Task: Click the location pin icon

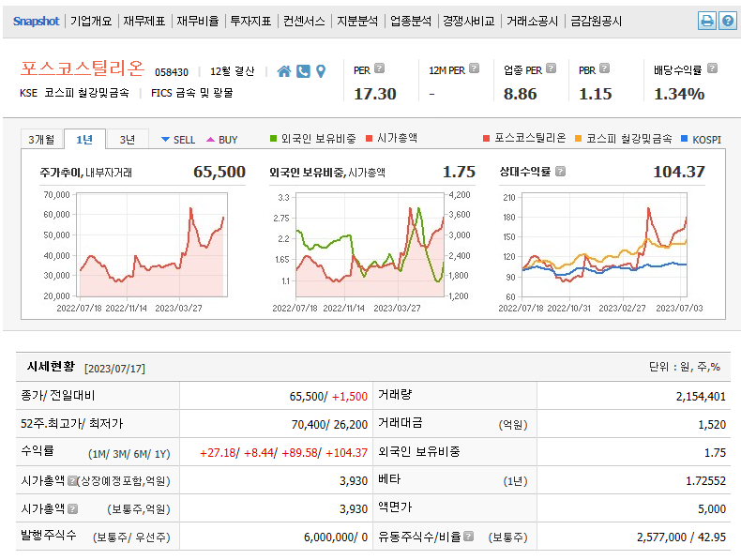Action: (x=321, y=71)
